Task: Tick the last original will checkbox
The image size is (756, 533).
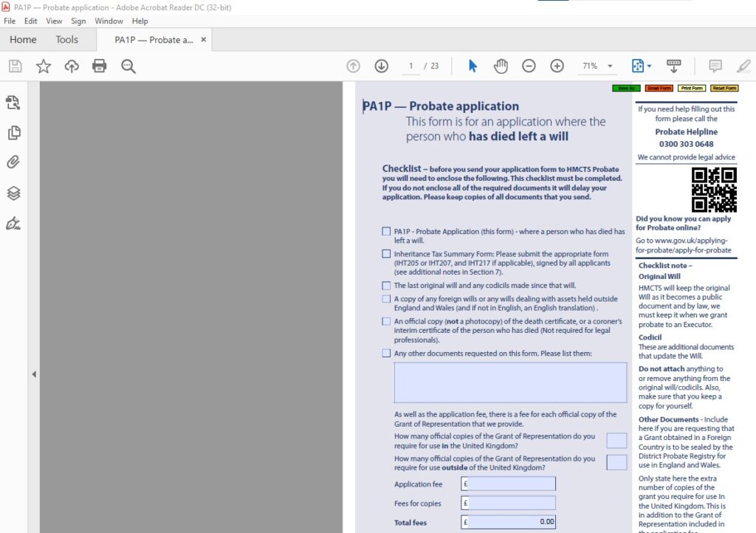Action: [386, 286]
